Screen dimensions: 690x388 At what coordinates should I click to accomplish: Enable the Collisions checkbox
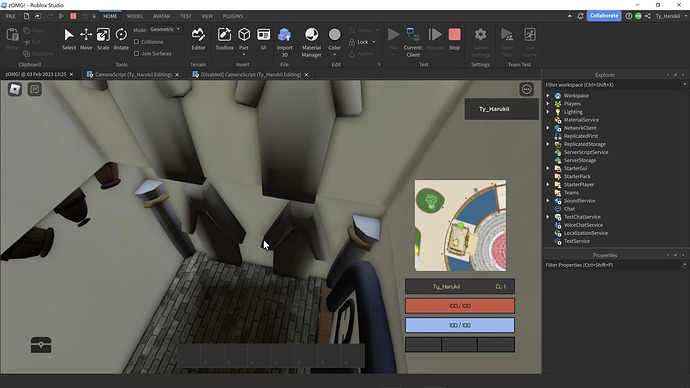(x=136, y=42)
